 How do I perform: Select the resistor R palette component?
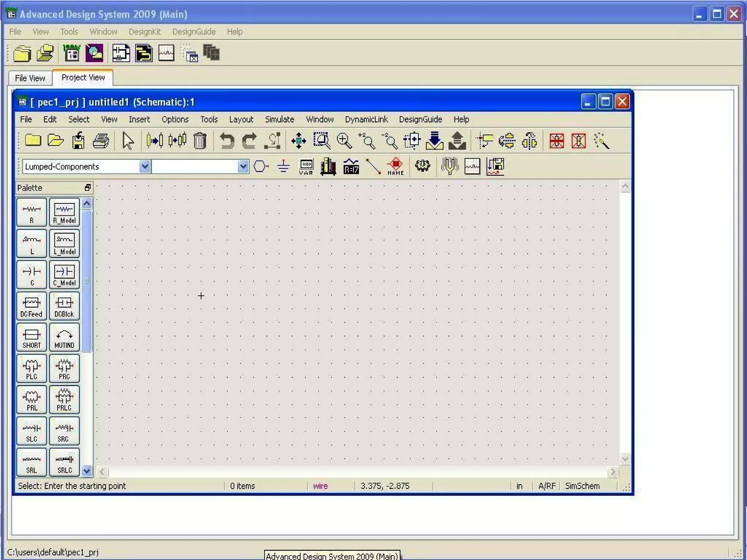[32, 212]
